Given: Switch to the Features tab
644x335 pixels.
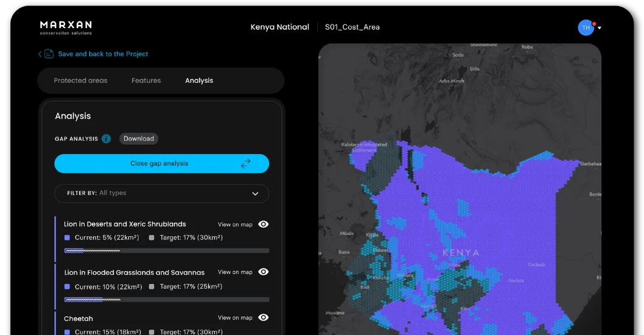Looking at the screenshot, I should coord(146,80).
